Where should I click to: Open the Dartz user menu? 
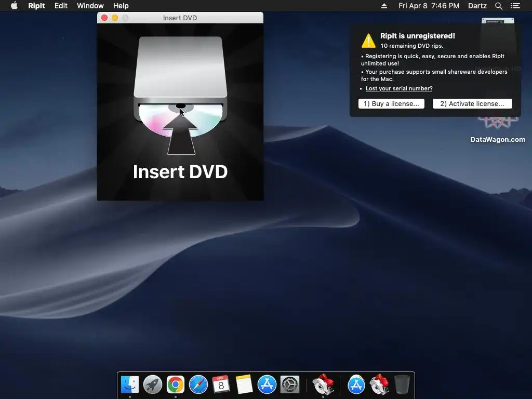point(477,6)
